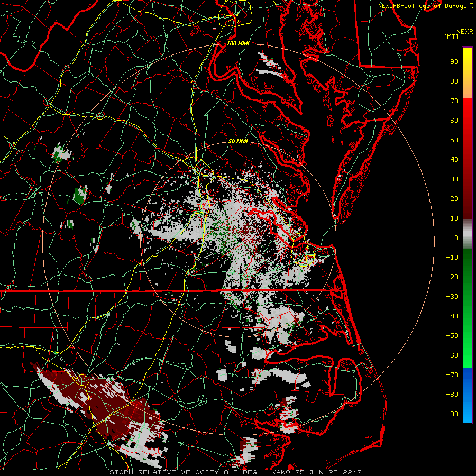476x476 pixels.
Task: Click the 60 value on the velocity scale
Action: point(454,121)
